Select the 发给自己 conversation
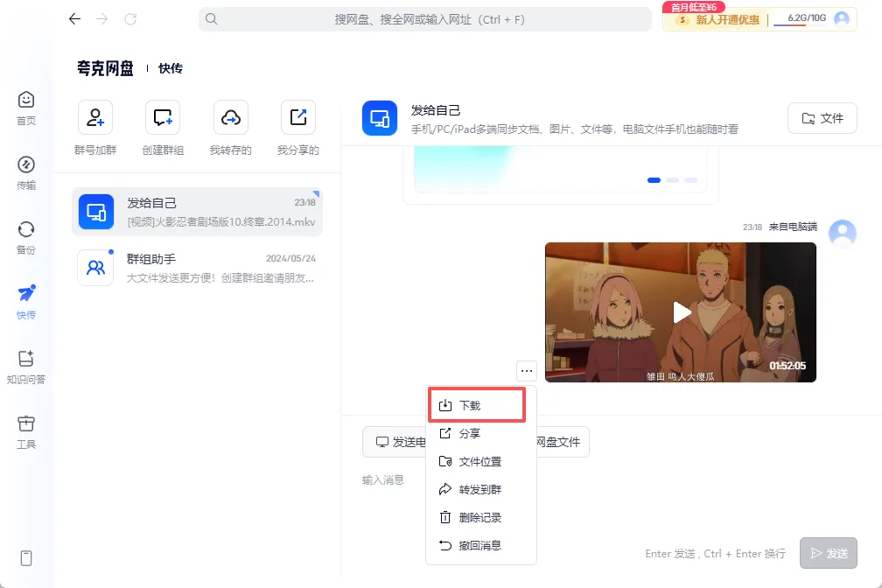882x588 pixels. [x=198, y=212]
